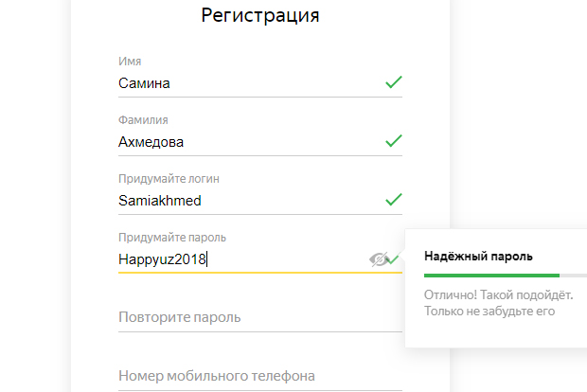Screen dimensions: 587x392
Task: Click the checkmark in the password field
Action: pos(396,258)
